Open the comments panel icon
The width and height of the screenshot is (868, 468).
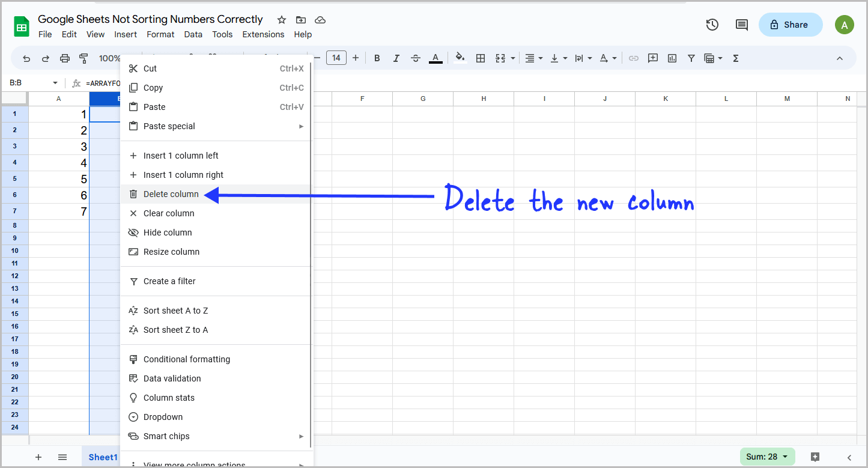point(742,25)
